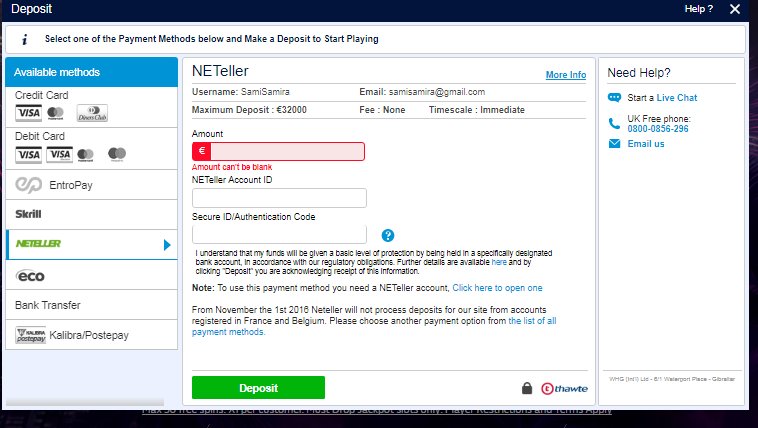The width and height of the screenshot is (758, 428).
Task: Click here to open one NETeller account
Action: (x=497, y=288)
